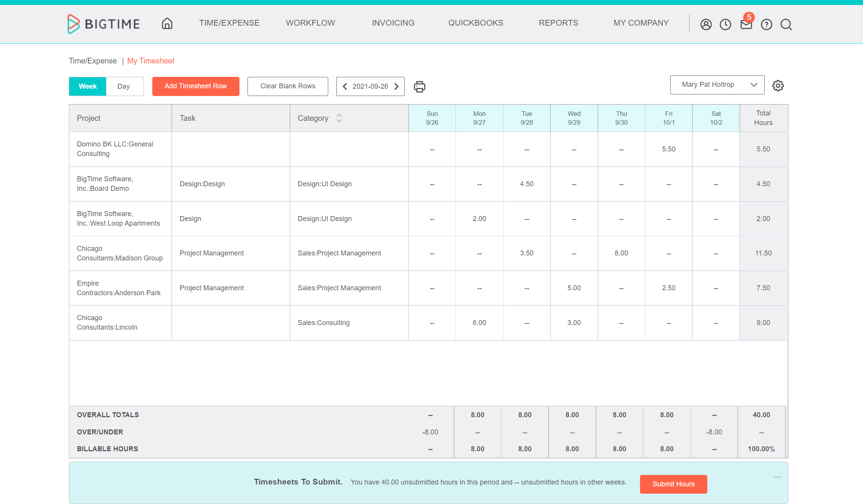Edit the 5.00 Wednesday cell for Anderson Park
The width and height of the screenshot is (863, 504).
click(574, 288)
